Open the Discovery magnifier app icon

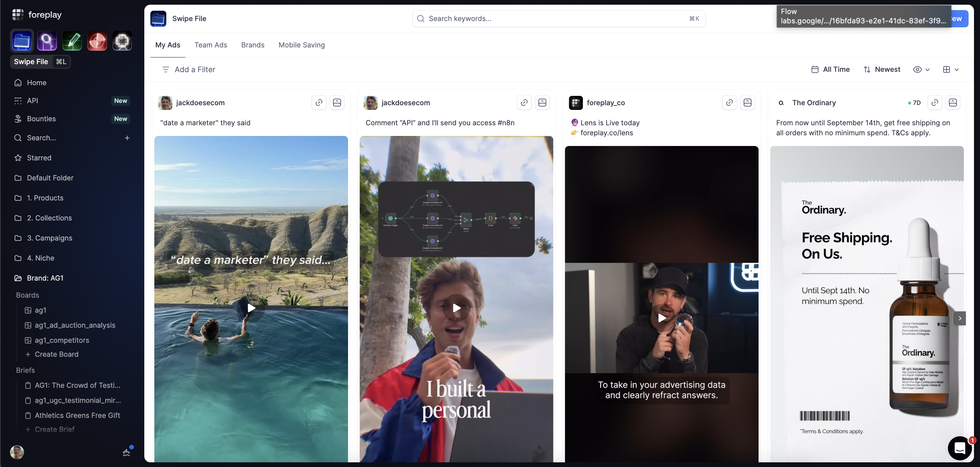47,41
